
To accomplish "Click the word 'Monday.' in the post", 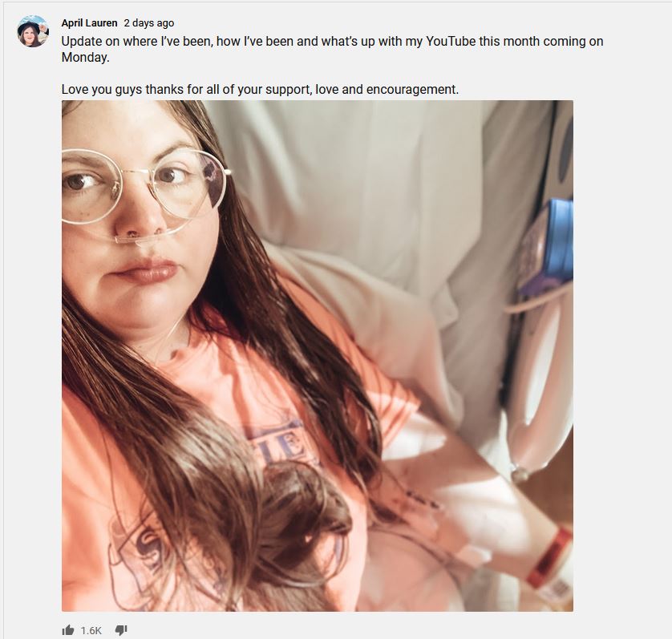I will click(85, 58).
